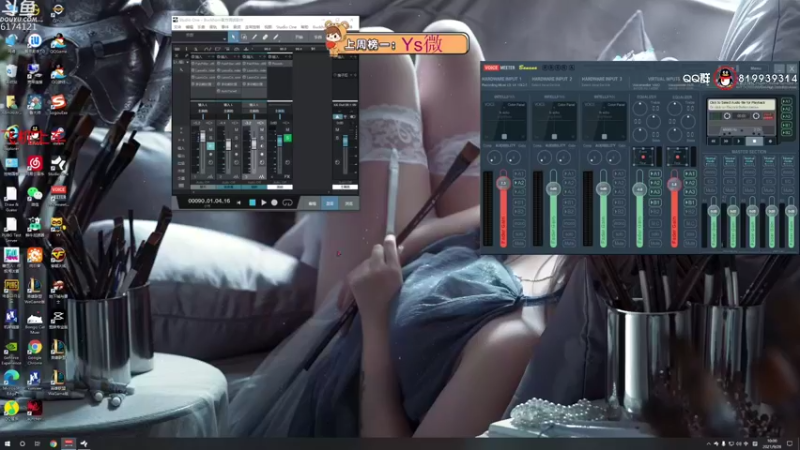The width and height of the screenshot is (800, 450).
Task: Select device for Hardware Input 1
Action: click(x=504, y=85)
